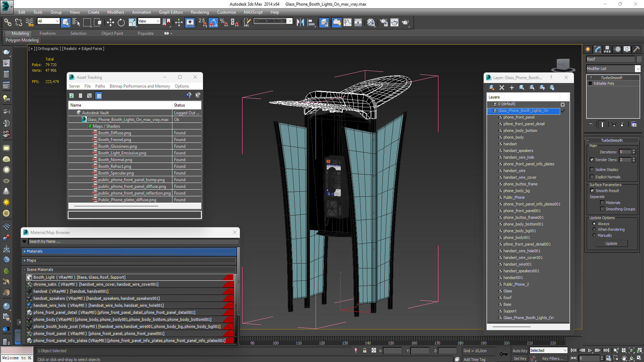Switch Asset Tracking to table view
This screenshot has width=644, height=362.
click(x=99, y=96)
